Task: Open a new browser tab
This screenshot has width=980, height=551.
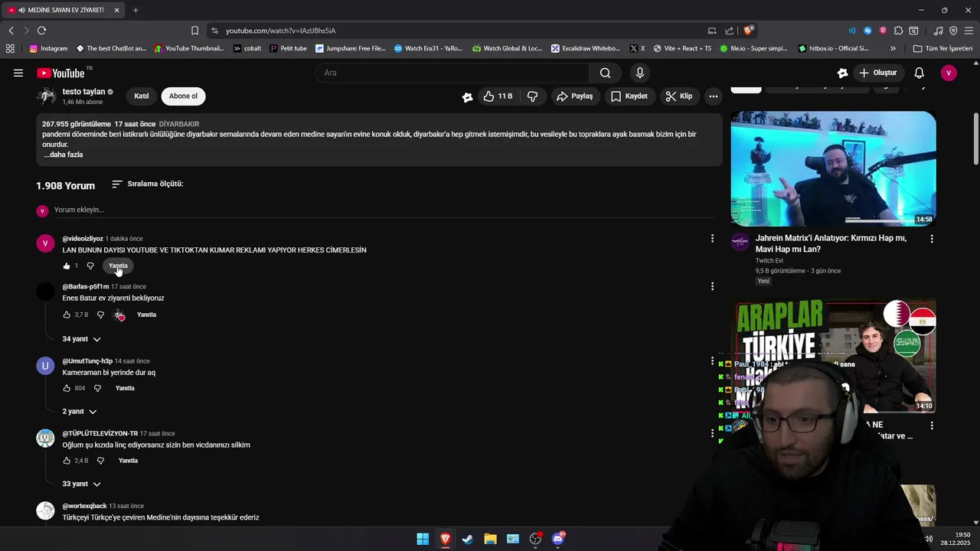Action: [136, 10]
